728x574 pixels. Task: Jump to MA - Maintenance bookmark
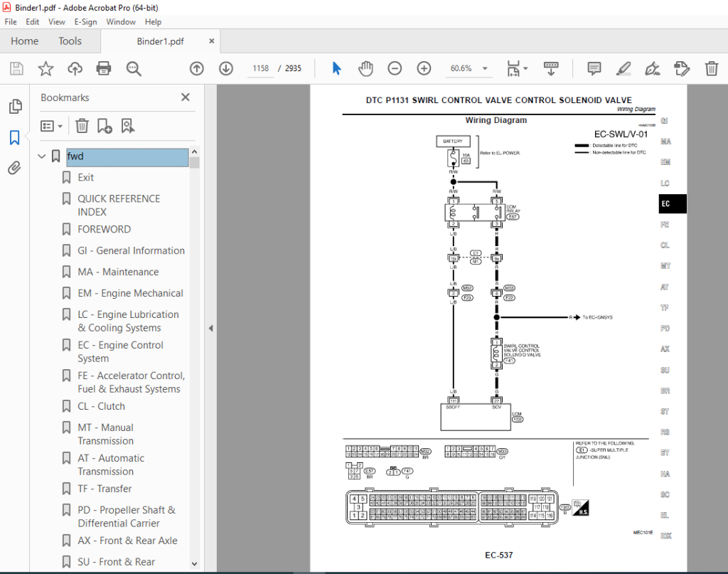[x=118, y=272]
